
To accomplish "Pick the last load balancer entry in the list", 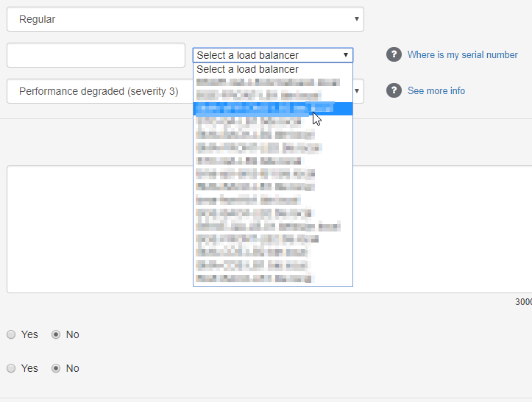I will click(255, 279).
